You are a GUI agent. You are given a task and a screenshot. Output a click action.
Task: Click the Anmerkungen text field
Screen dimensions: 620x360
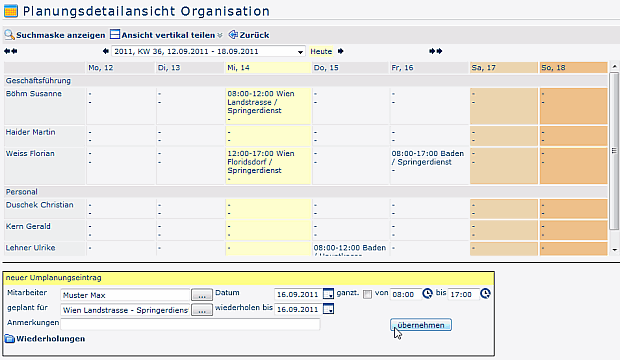click(190, 324)
